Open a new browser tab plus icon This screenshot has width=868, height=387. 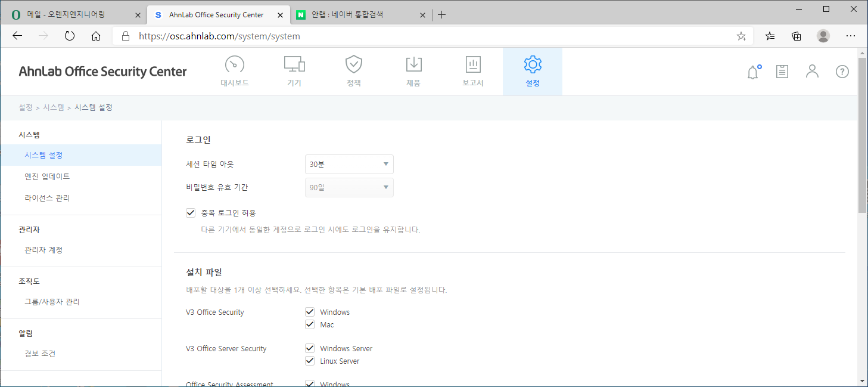click(x=441, y=15)
